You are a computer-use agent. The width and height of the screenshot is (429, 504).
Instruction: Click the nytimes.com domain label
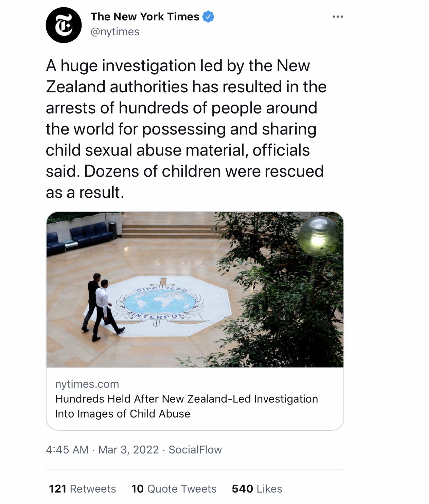(87, 384)
